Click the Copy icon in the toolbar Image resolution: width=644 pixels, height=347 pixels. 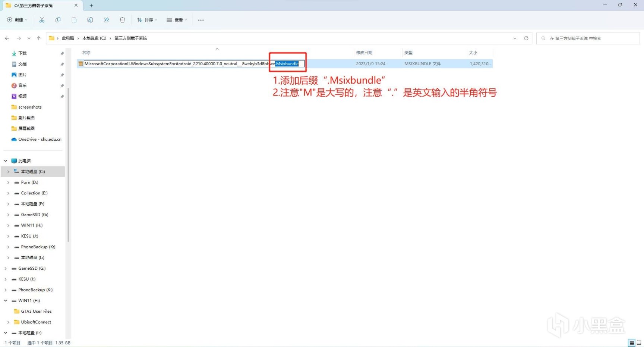58,20
